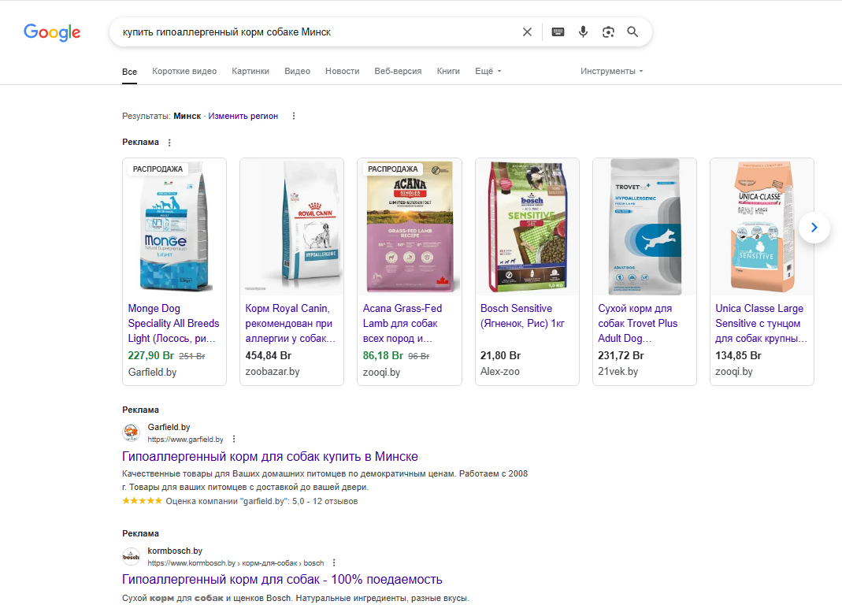Click kormbosch.by bosch favicon
Viewport: 842px width, 616px height.
pos(131,556)
